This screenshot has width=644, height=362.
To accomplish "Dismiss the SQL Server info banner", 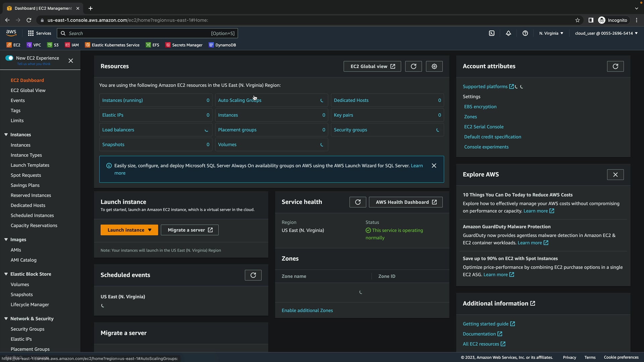I will (x=434, y=166).
